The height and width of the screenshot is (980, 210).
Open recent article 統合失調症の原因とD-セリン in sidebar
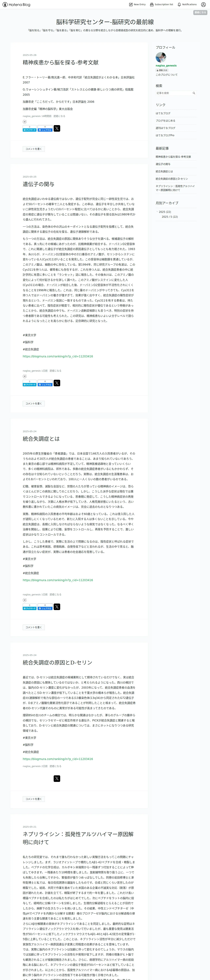[172, 179]
